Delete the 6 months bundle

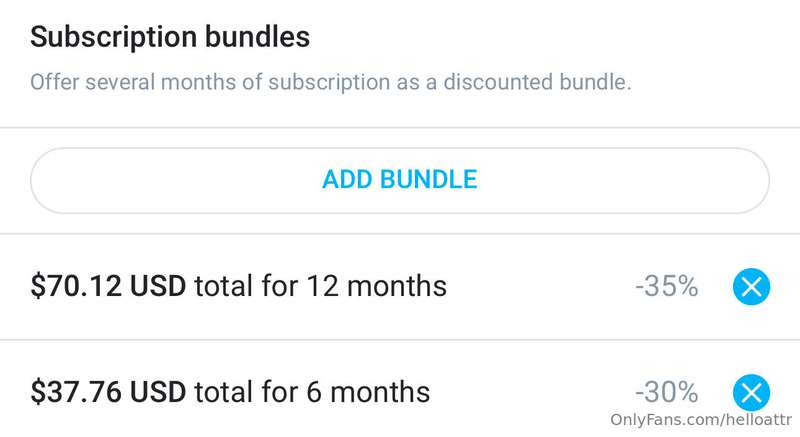click(751, 391)
